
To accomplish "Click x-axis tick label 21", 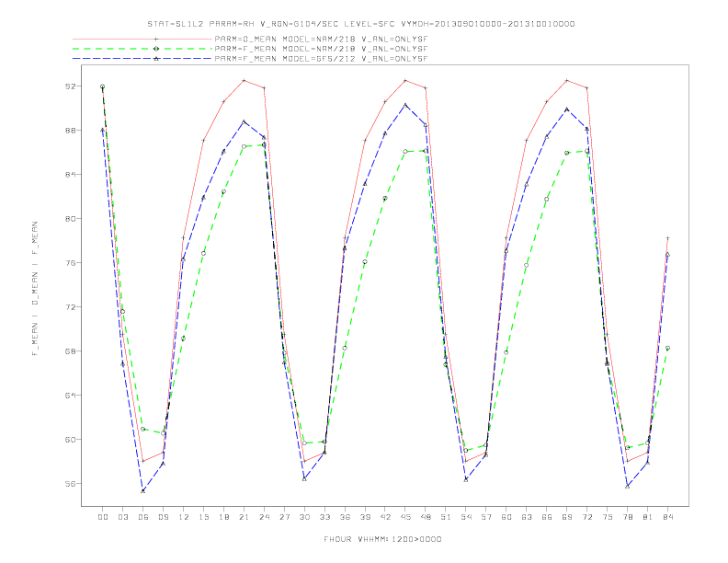I will 244,517.
